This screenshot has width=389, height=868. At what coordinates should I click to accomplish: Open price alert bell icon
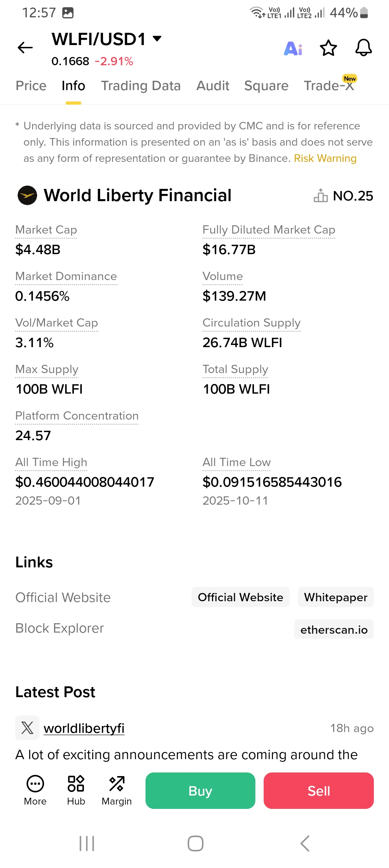pyautogui.click(x=363, y=48)
